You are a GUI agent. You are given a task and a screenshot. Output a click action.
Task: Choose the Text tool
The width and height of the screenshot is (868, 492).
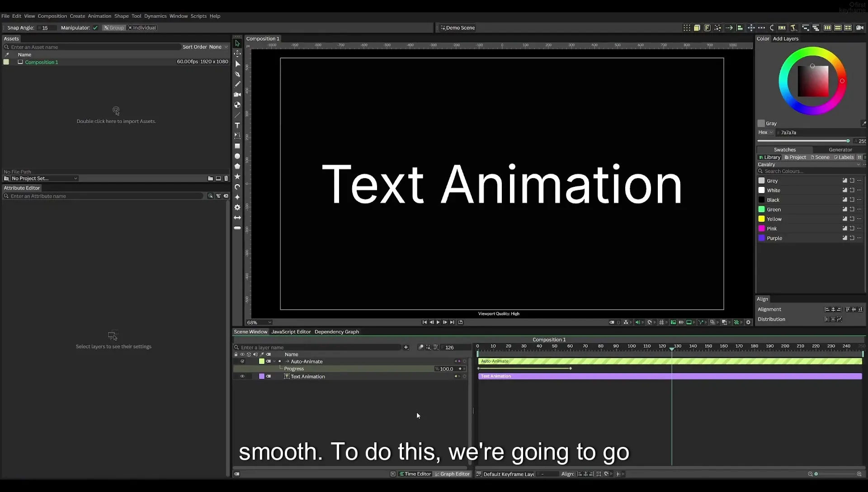click(x=237, y=125)
